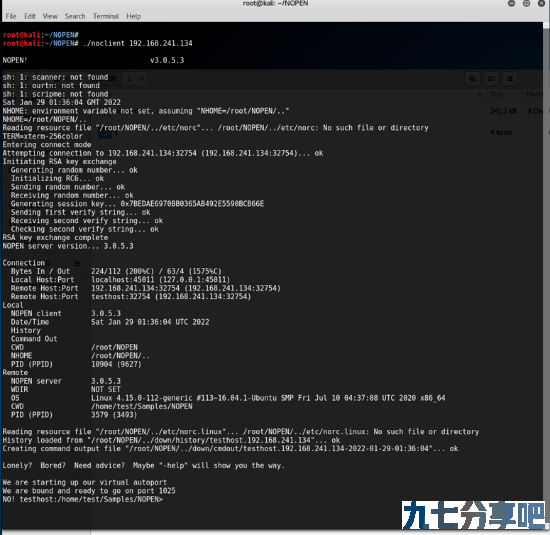550x535 pixels.
Task: Click 'NOPEN server version... 3.0.5.3' line
Action: click(x=68, y=246)
